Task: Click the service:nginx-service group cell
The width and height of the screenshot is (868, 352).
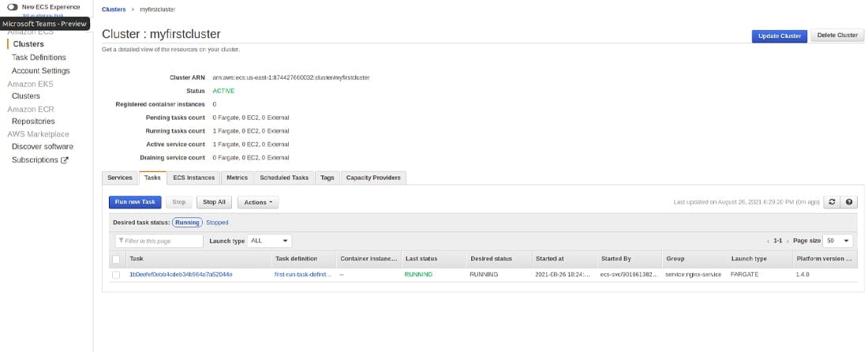Action: click(693, 275)
